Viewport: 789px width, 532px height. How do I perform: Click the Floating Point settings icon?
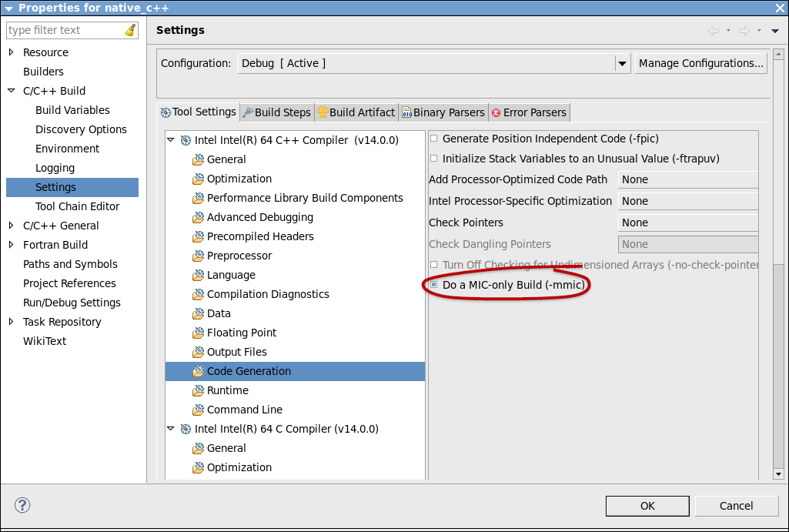pos(198,333)
